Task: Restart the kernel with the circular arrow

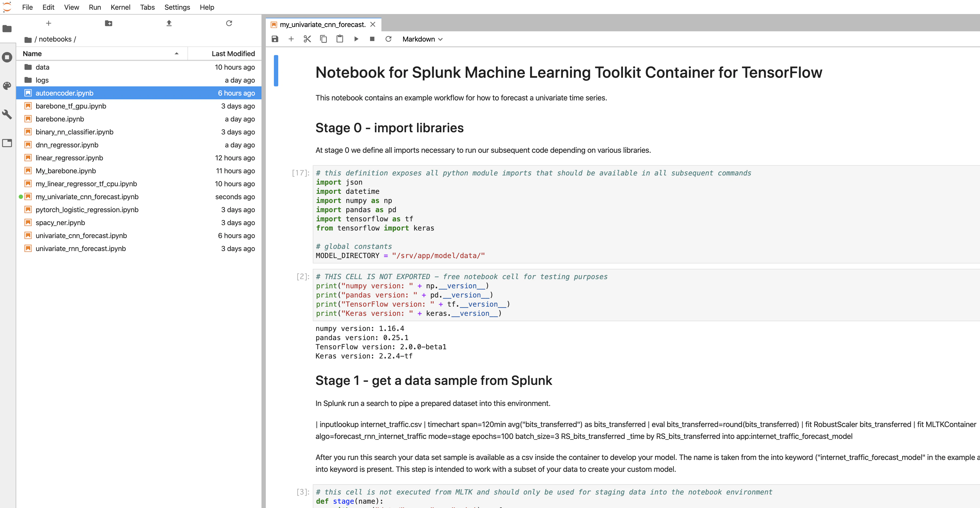Action: 388,39
